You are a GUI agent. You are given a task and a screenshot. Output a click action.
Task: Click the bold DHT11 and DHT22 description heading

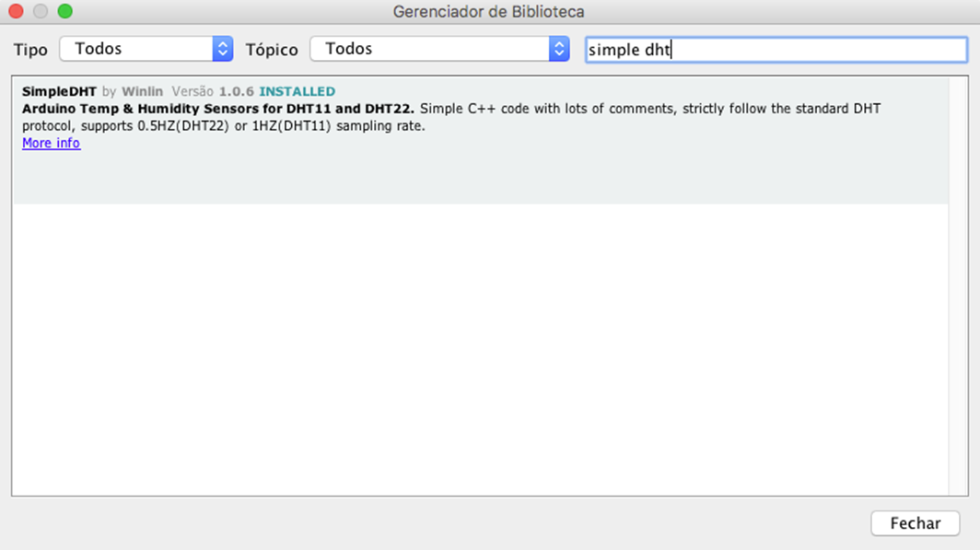pyautogui.click(x=217, y=109)
